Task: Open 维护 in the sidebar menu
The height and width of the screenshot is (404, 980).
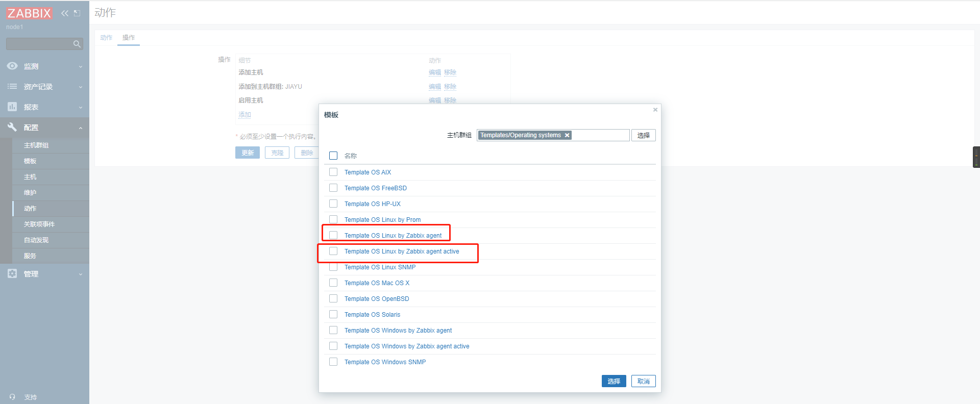Action: (x=30, y=193)
